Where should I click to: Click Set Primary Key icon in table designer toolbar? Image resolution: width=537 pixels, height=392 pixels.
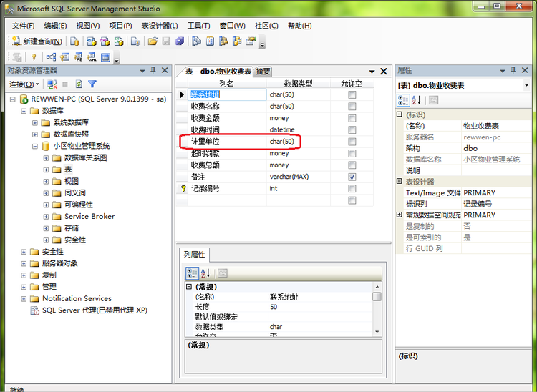(34, 57)
